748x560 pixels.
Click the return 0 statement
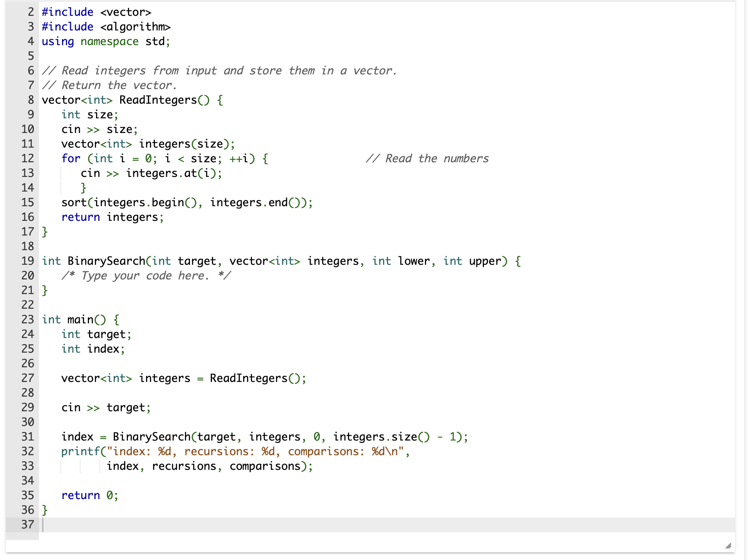point(89,495)
